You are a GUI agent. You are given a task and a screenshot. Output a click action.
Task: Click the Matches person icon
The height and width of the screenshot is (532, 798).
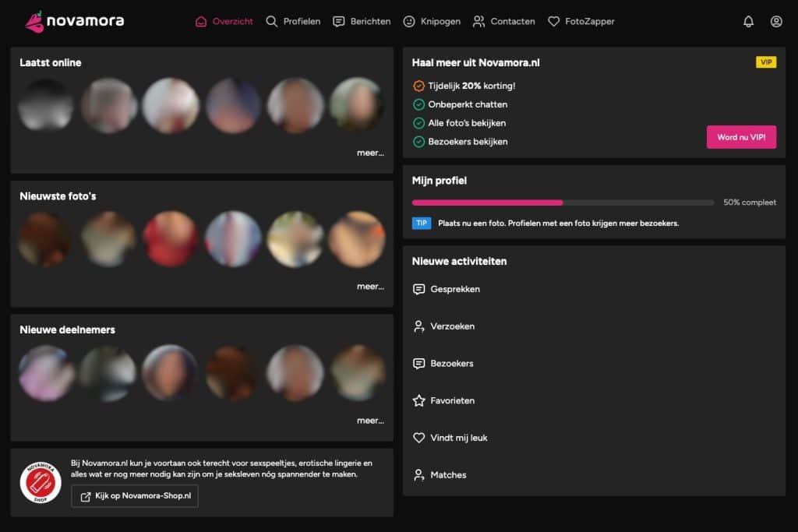point(418,475)
